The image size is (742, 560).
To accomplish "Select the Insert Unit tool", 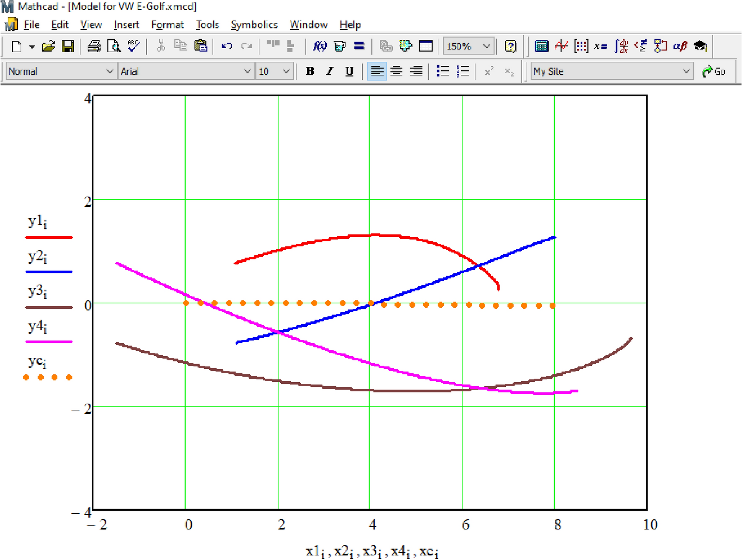I will click(x=340, y=46).
